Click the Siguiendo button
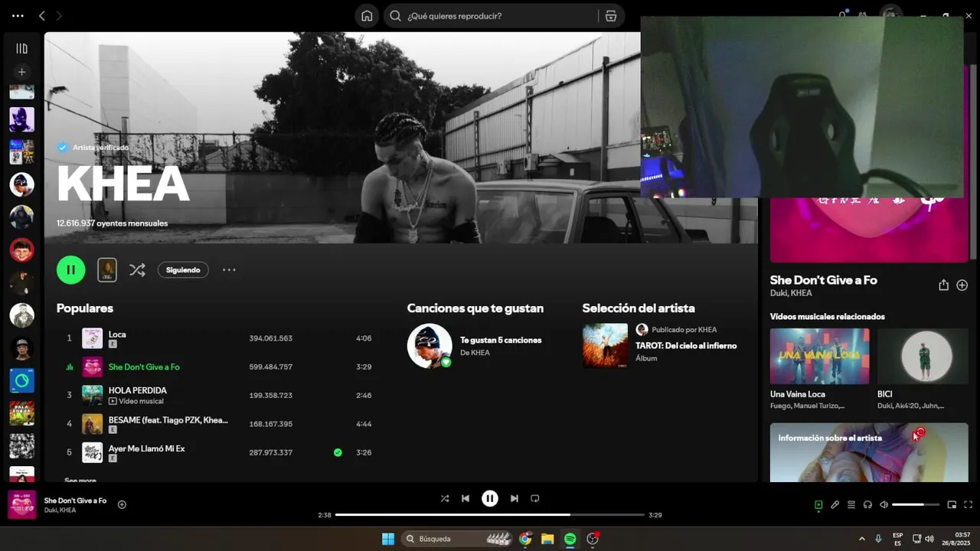The width and height of the screenshot is (980, 551). click(183, 269)
